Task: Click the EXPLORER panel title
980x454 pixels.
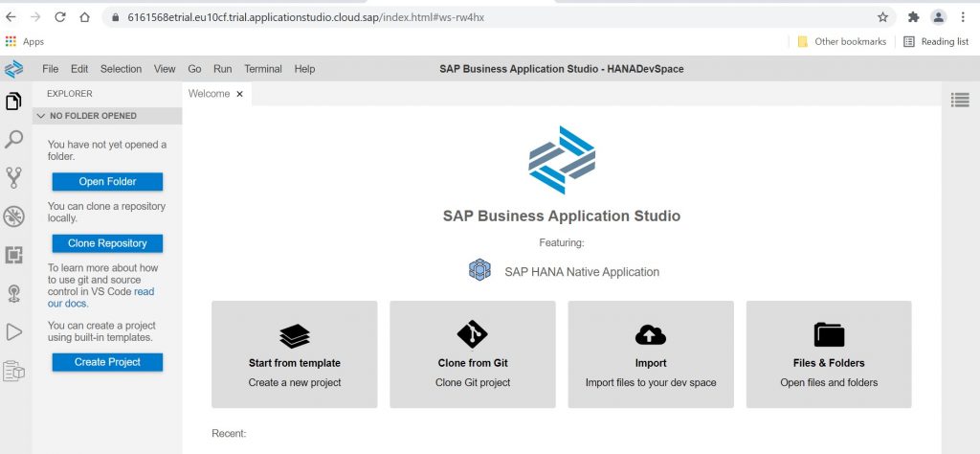Action: (x=69, y=94)
